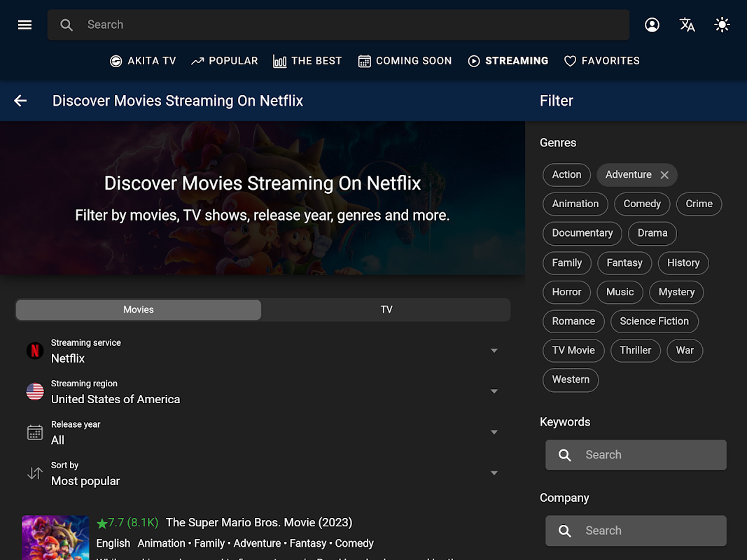The image size is (747, 560).
Task: Enable the Western genre filter
Action: coord(571,380)
